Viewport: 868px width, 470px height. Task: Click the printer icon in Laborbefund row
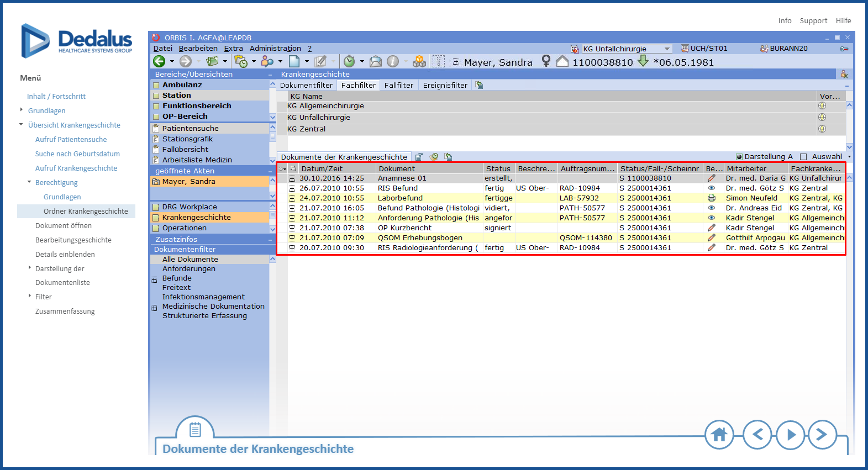[x=712, y=198]
